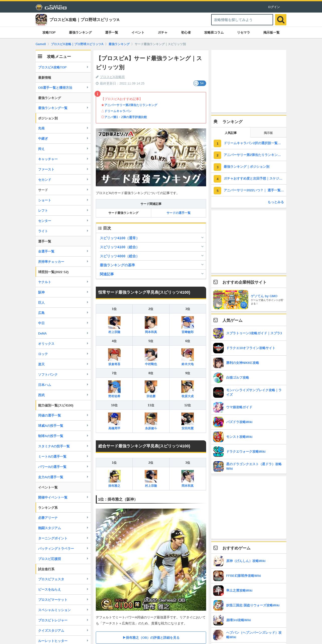The width and height of the screenshot is (322, 644).
Task: Click the Game8 logo in header
Action: coord(51,7)
